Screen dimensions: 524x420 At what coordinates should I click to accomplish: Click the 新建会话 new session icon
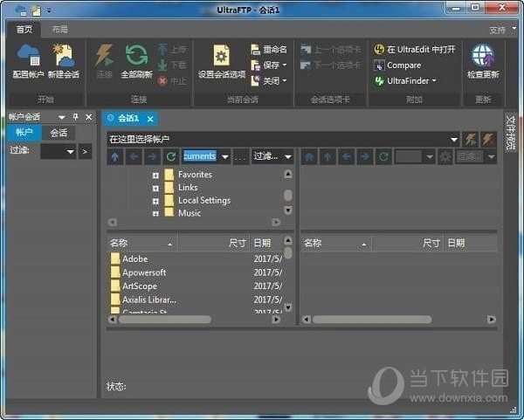[64, 55]
